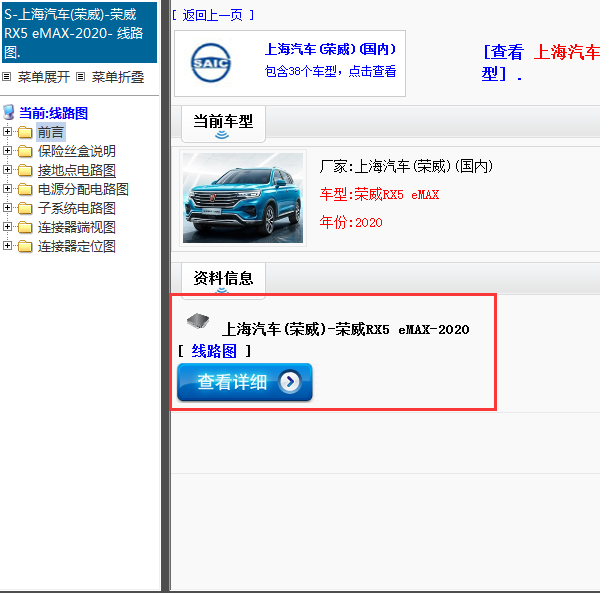
Task: Expand the 保险丝盒说明 tree node
Action: pos(7,150)
